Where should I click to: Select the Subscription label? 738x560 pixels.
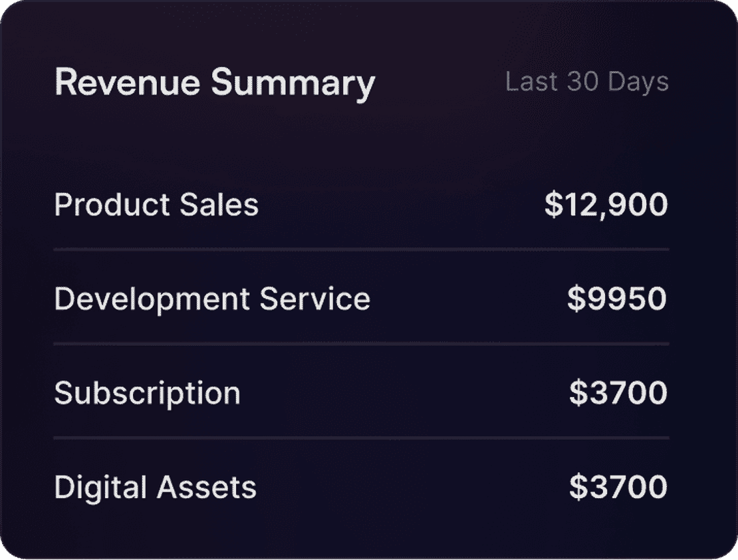point(147,393)
